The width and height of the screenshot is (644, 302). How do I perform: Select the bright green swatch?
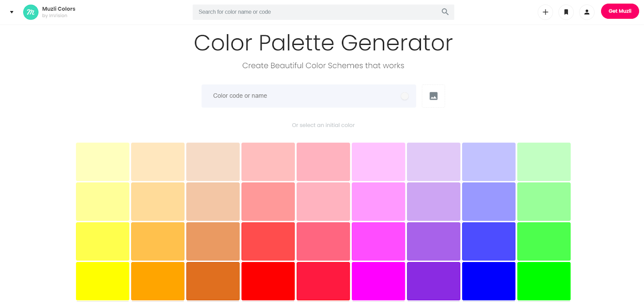[544, 281]
